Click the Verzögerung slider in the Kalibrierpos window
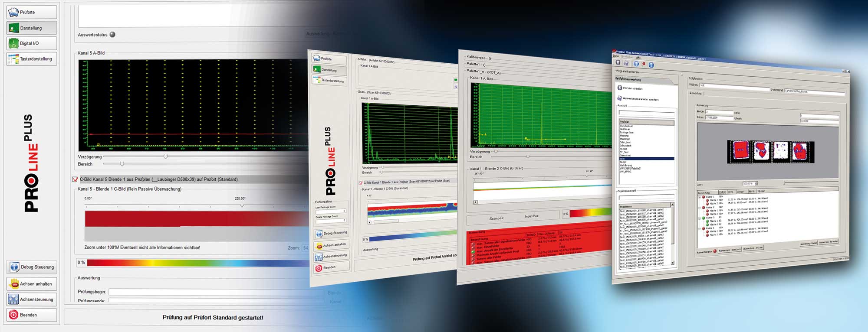Screen dimensions: 868x332 click(496, 152)
